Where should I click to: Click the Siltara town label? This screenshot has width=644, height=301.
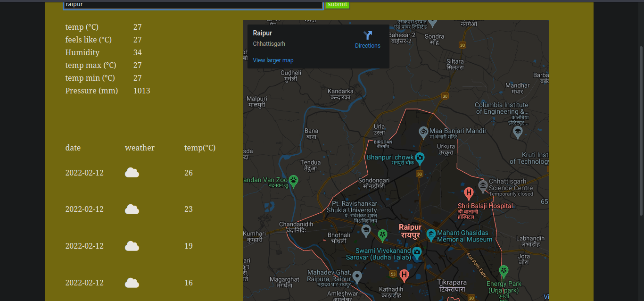click(455, 65)
